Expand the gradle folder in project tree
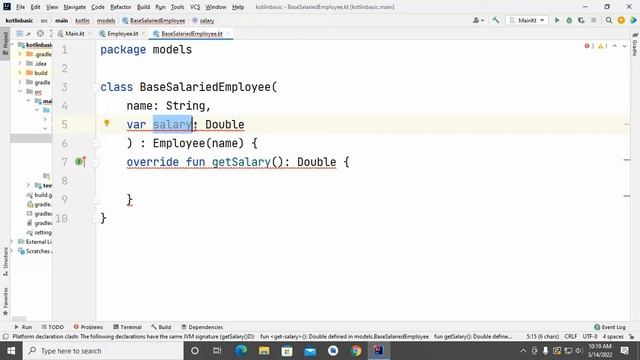The image size is (640, 360). coord(20,82)
